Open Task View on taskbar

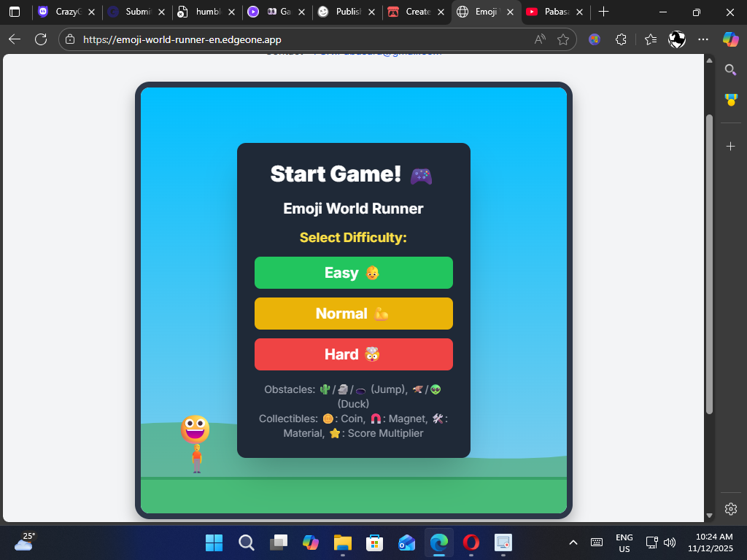pos(279,542)
